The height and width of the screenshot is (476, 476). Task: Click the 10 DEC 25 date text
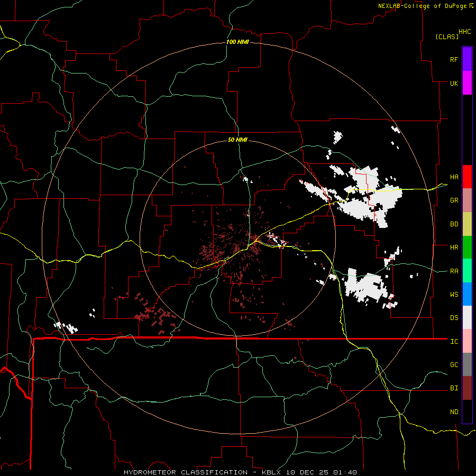click(308, 472)
